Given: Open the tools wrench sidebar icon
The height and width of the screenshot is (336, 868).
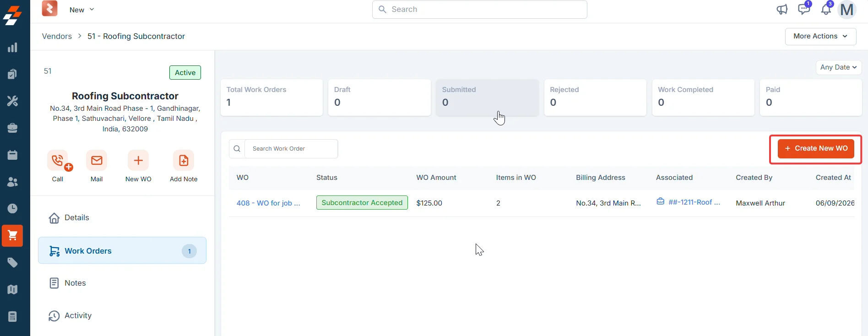Looking at the screenshot, I should tap(12, 101).
